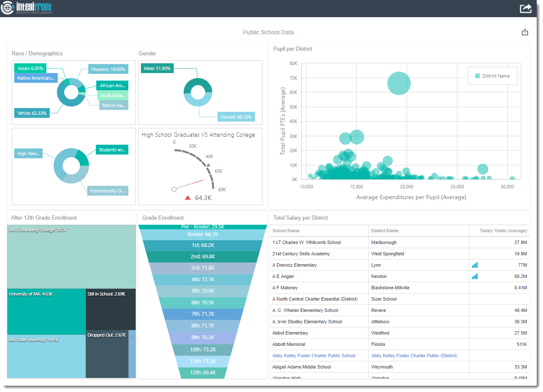Click export icon beside Public School Data title

[x=525, y=32]
